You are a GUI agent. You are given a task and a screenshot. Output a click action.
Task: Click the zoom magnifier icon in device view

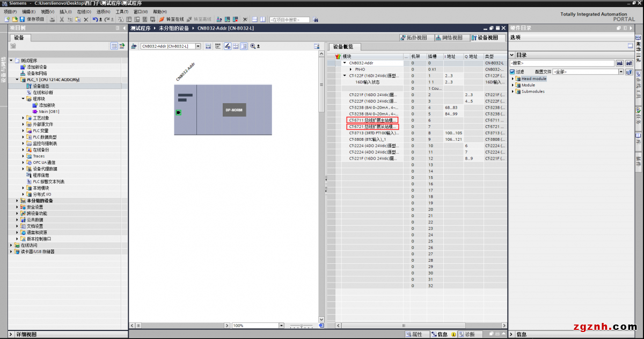pyautogui.click(x=253, y=46)
